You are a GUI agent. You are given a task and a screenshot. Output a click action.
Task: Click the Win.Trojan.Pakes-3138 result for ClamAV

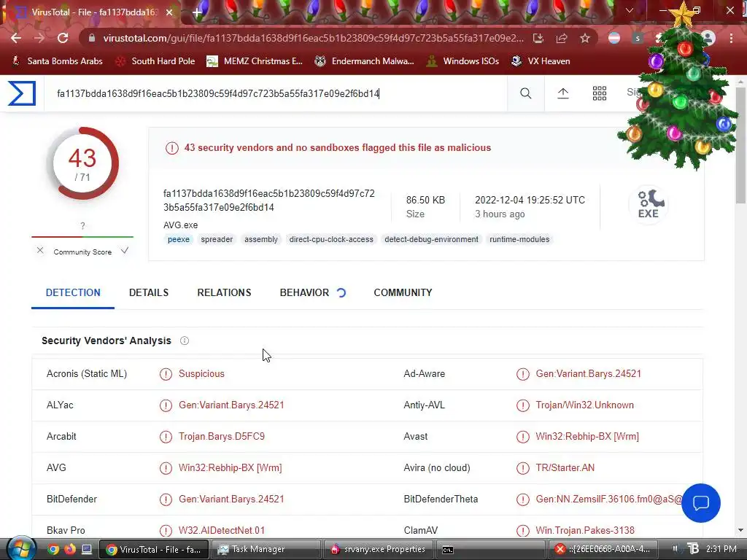point(585,530)
